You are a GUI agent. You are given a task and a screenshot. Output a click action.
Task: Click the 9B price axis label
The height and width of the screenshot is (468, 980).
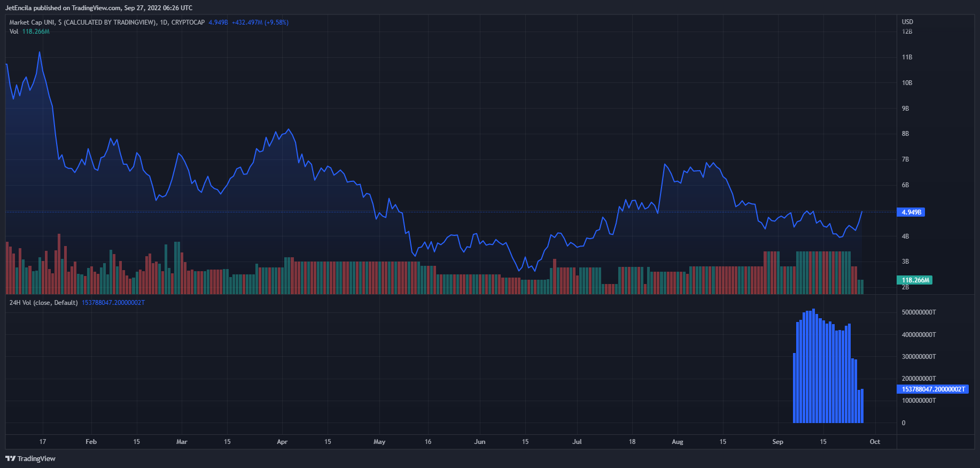(x=905, y=109)
